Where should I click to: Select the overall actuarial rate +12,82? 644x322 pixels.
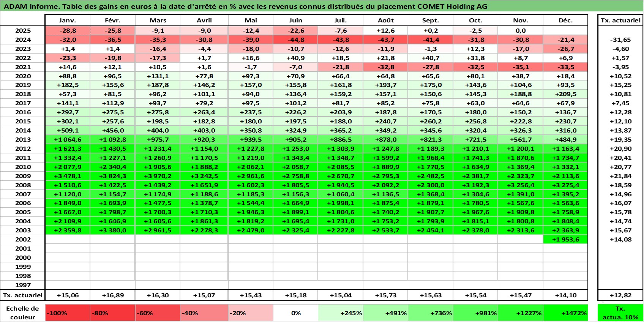(620, 295)
